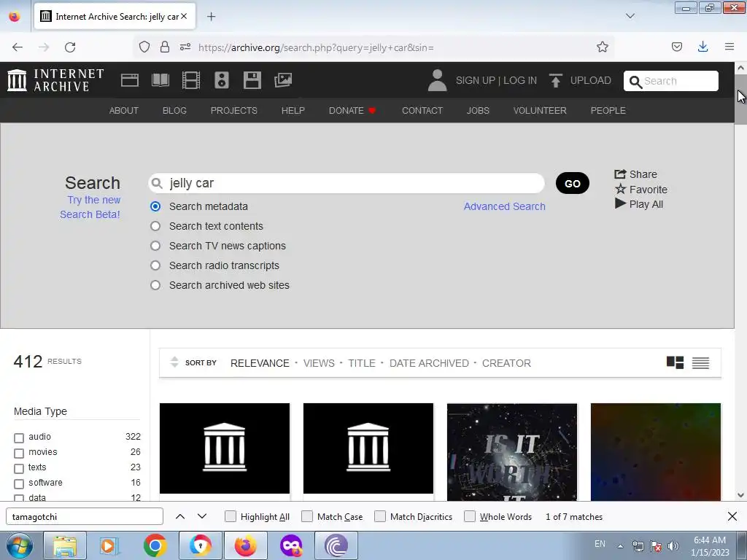This screenshot has width=747, height=560.
Task: Jump to next find match arrow
Action: 202,516
